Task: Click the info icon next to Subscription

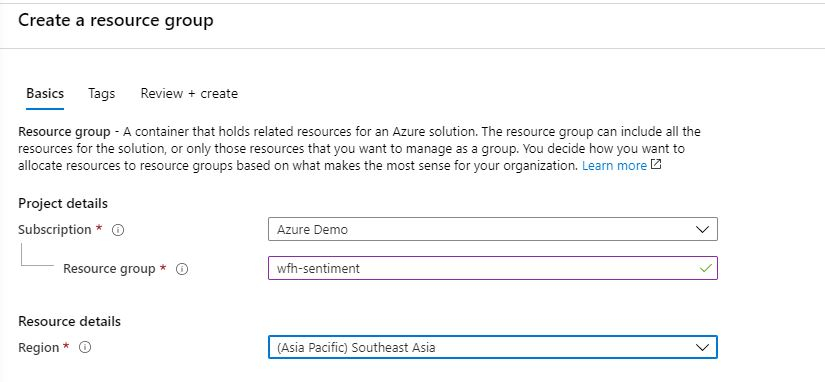Action: 118,230
